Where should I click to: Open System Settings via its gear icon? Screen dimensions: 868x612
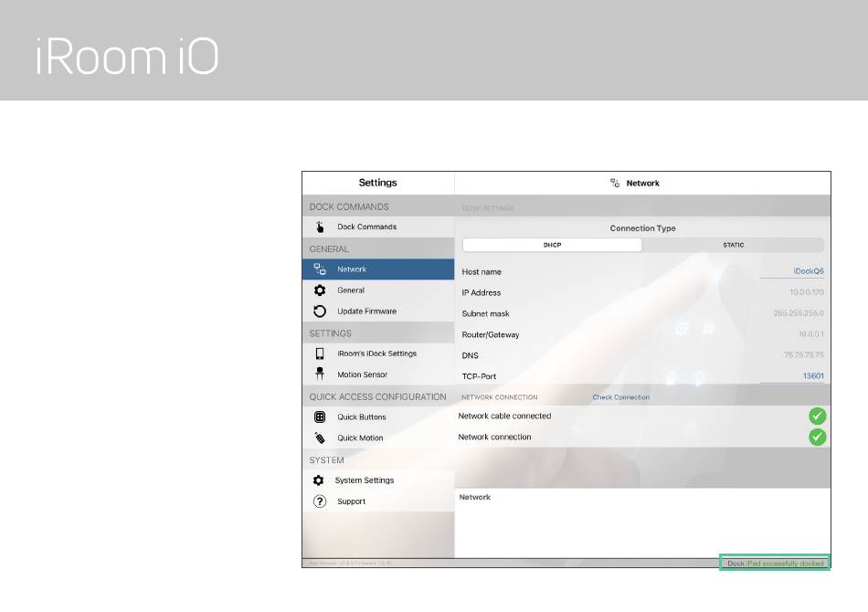coord(318,480)
